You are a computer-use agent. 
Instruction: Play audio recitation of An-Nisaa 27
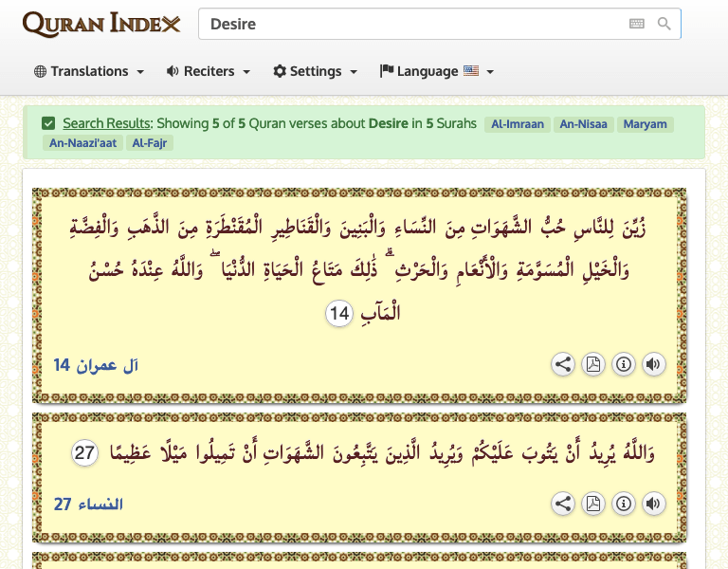coord(653,505)
